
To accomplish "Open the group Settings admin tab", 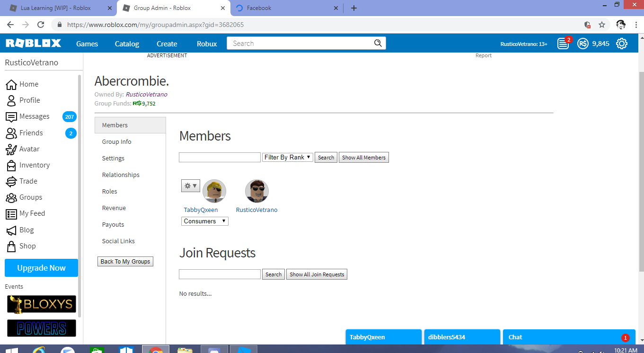I will click(130, 159).
